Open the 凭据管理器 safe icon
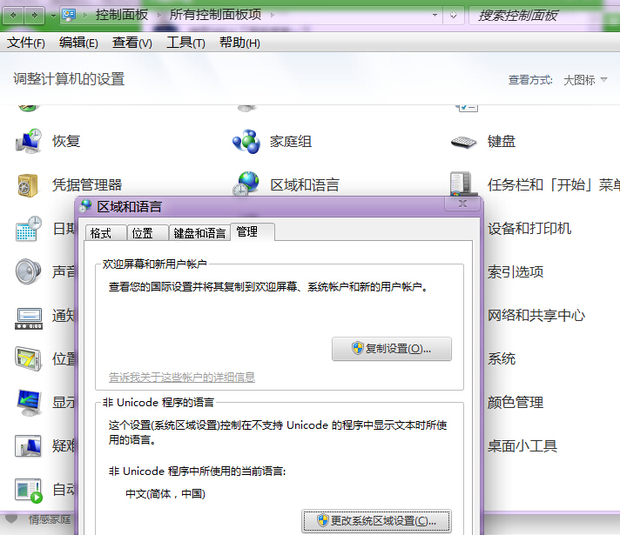The height and width of the screenshot is (535, 620). (x=28, y=185)
